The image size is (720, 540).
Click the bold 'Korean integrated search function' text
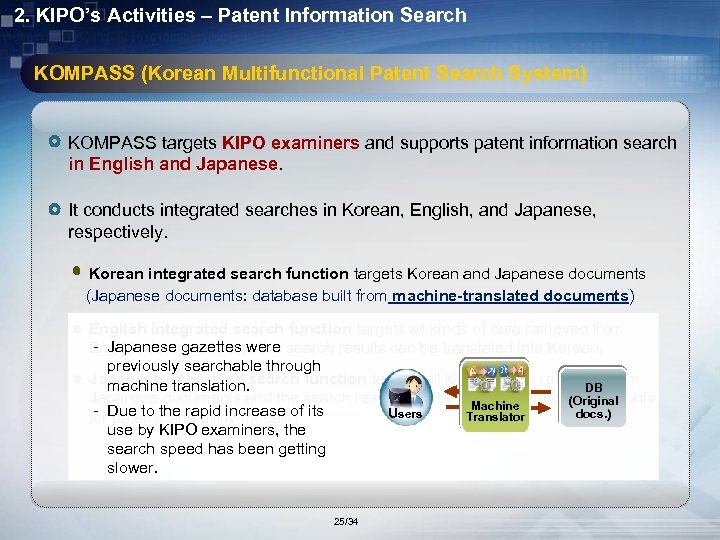pyautogui.click(x=219, y=274)
